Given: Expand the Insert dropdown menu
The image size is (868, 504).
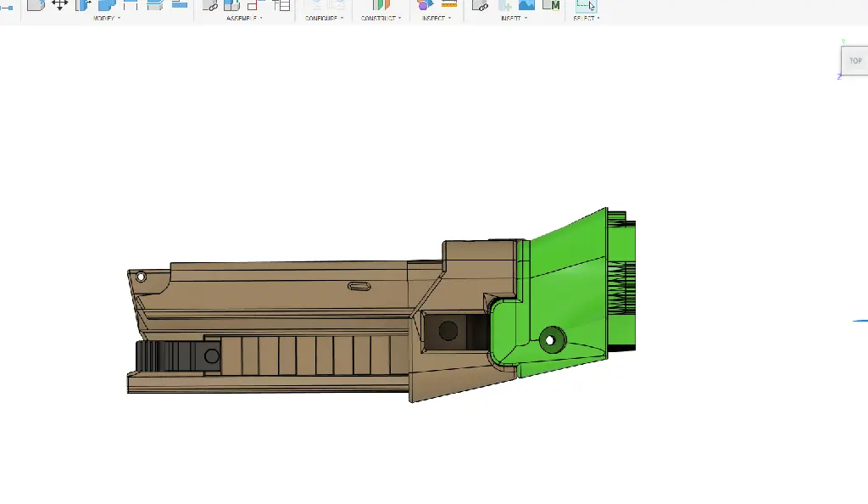Looking at the screenshot, I should [x=513, y=18].
